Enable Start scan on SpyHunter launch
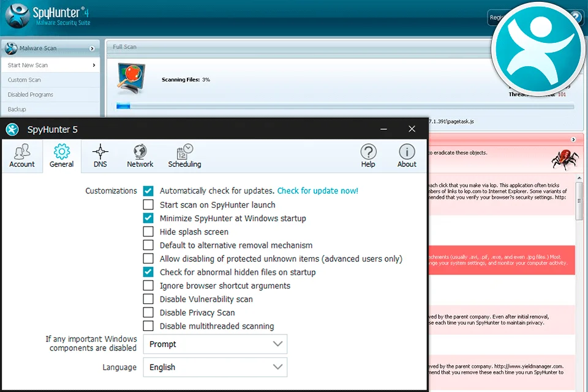Image resolution: width=588 pixels, height=392 pixels. pyautogui.click(x=148, y=205)
